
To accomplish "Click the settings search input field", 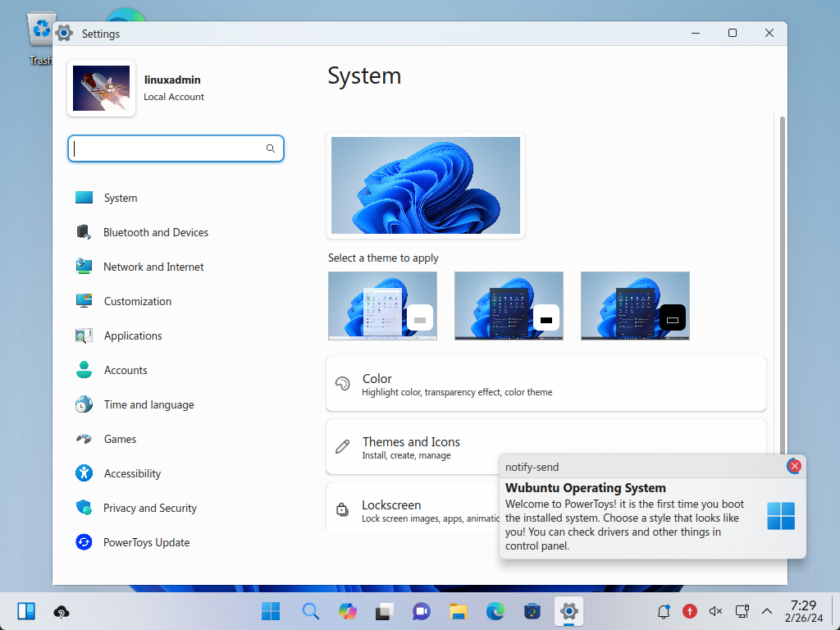I will (168, 148).
